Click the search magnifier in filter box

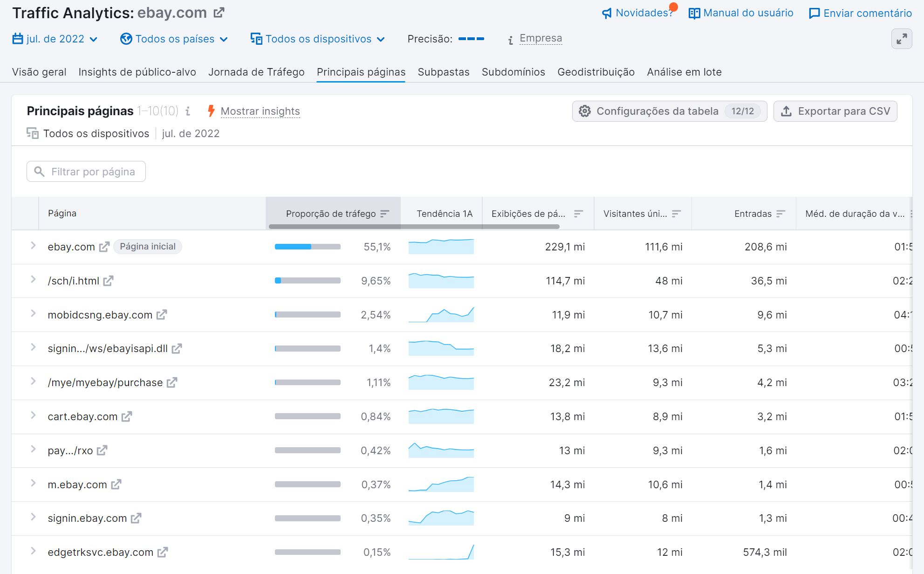(x=40, y=172)
